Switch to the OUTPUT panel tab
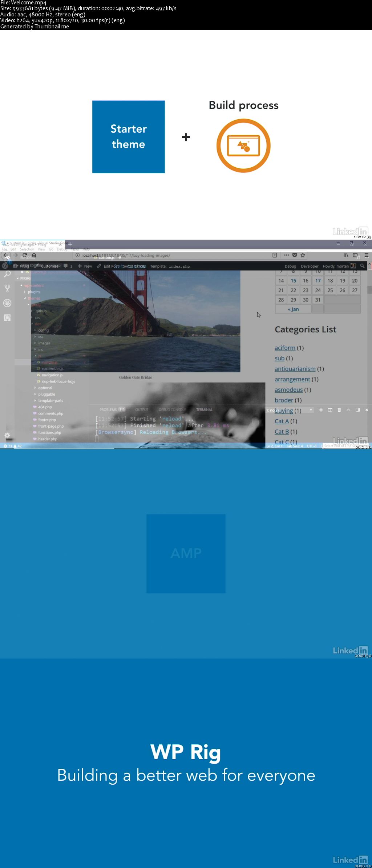372x868 pixels. coord(142,409)
